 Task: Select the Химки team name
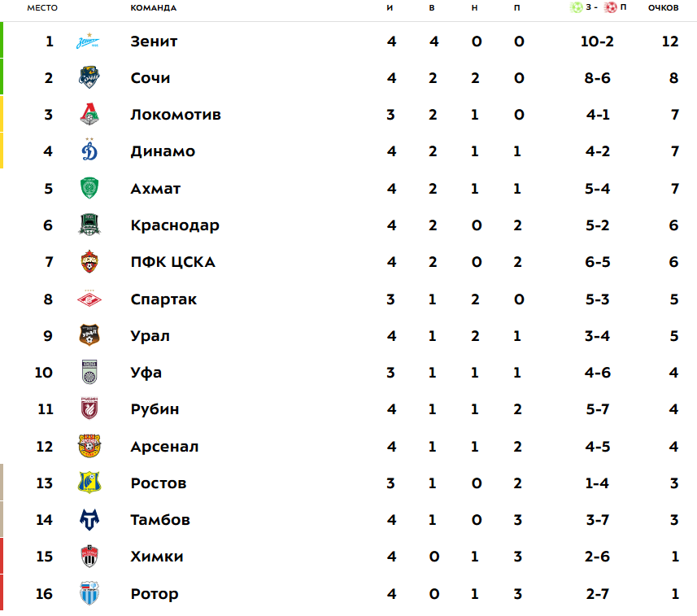click(x=157, y=557)
